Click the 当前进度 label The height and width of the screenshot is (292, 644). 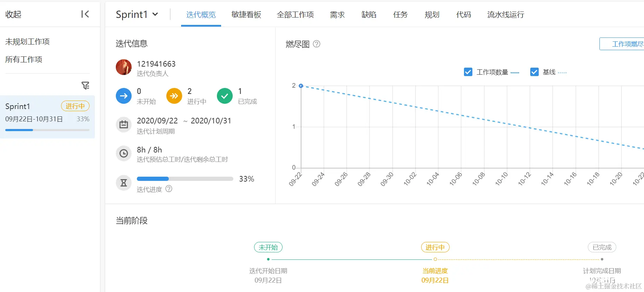pos(435,271)
